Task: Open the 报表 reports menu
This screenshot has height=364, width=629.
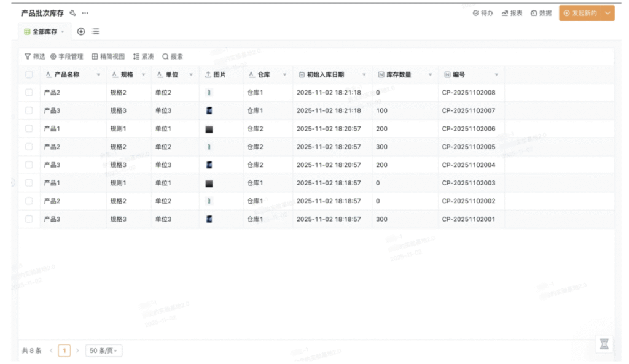Action: [x=512, y=13]
